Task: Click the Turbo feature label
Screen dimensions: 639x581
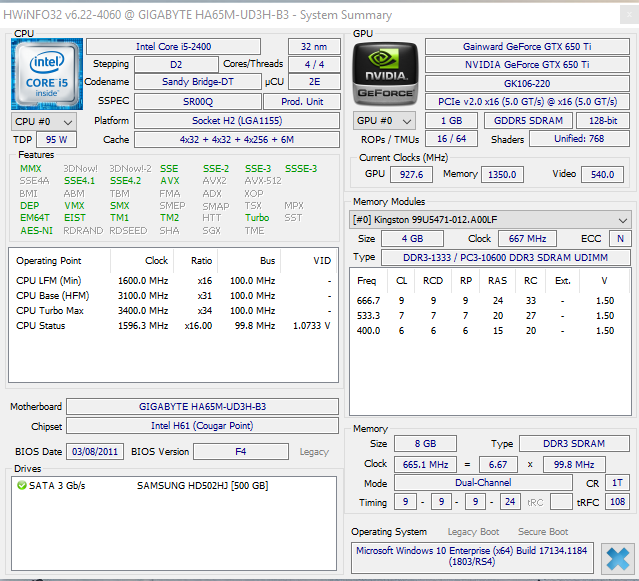Action: 257,218
